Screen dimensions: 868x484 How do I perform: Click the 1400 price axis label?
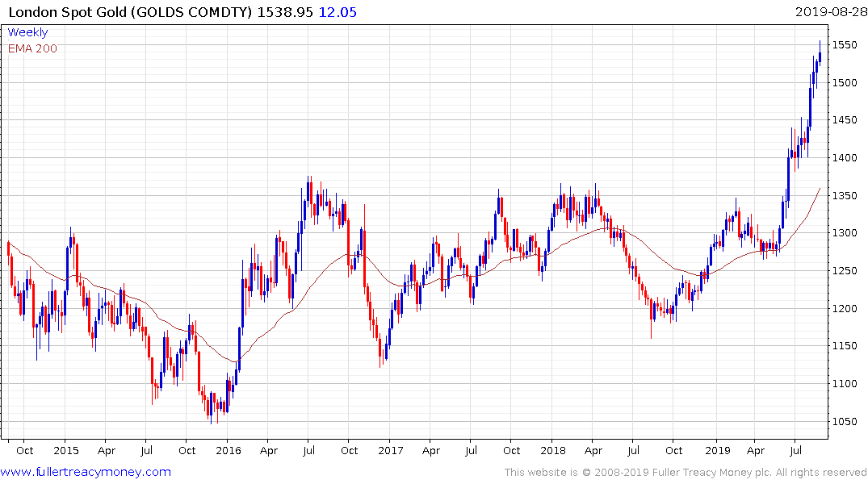click(x=845, y=157)
